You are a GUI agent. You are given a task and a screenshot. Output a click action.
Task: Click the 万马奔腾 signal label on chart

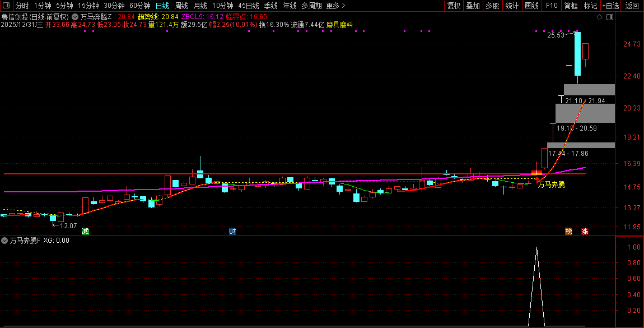coord(551,184)
